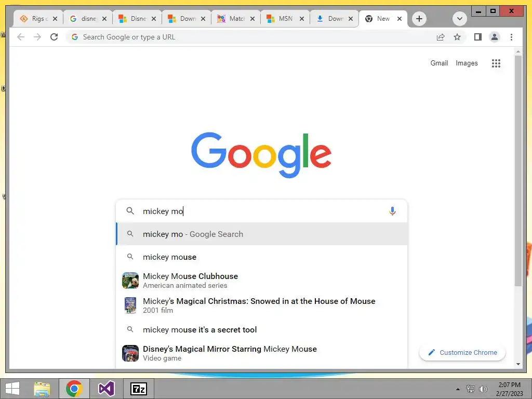Viewport: 532px width, 399px height.
Task: Close the Rigs tab
Action: point(55,19)
